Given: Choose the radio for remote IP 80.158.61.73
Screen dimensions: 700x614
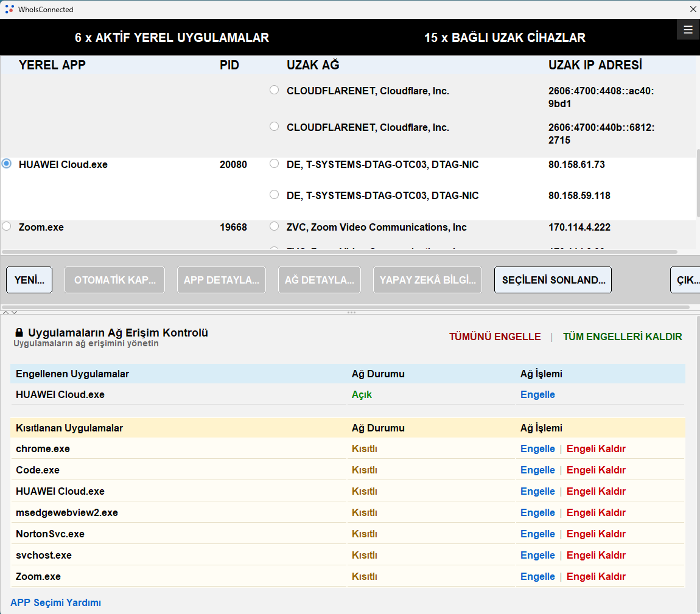Looking at the screenshot, I should click(x=274, y=164).
